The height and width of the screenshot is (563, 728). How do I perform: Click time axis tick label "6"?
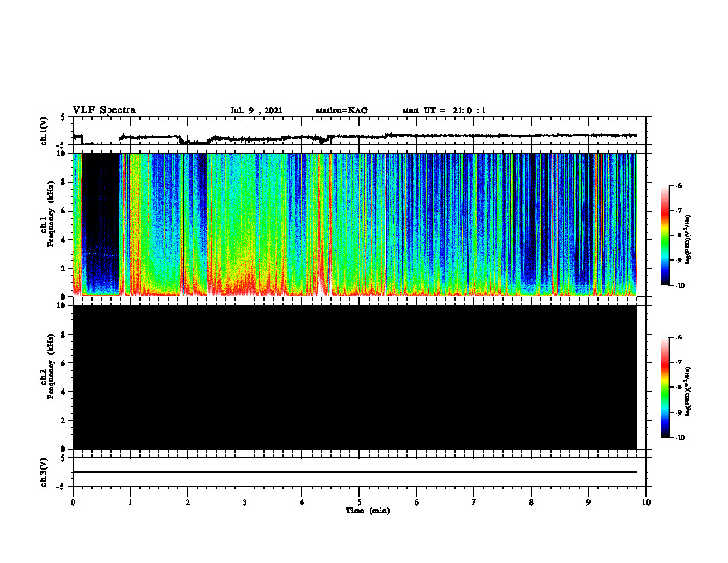click(417, 501)
